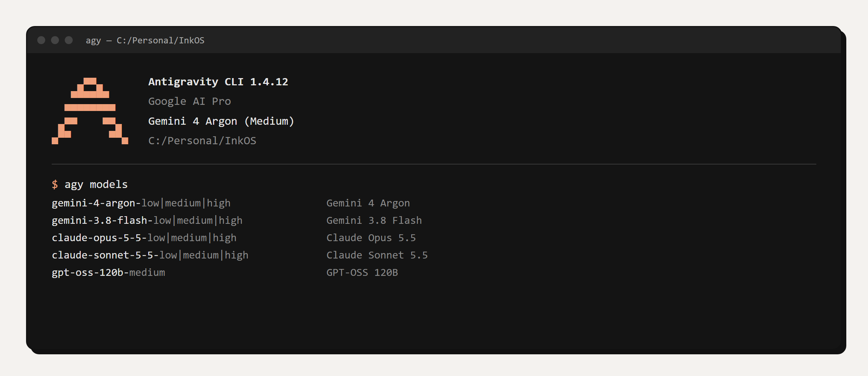Image resolution: width=868 pixels, height=376 pixels.
Task: Select the "claude-sonnet-5-5-low|medium|high" model ID
Action: [150, 255]
